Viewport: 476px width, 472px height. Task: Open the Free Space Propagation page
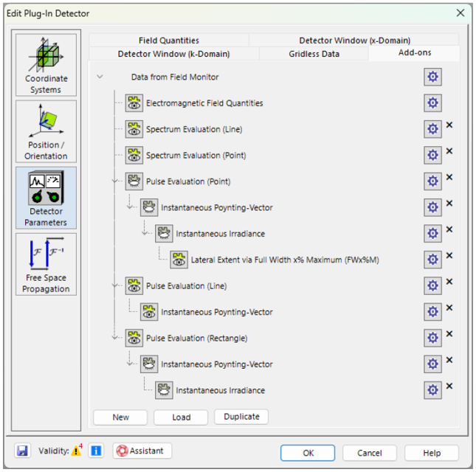point(46,264)
